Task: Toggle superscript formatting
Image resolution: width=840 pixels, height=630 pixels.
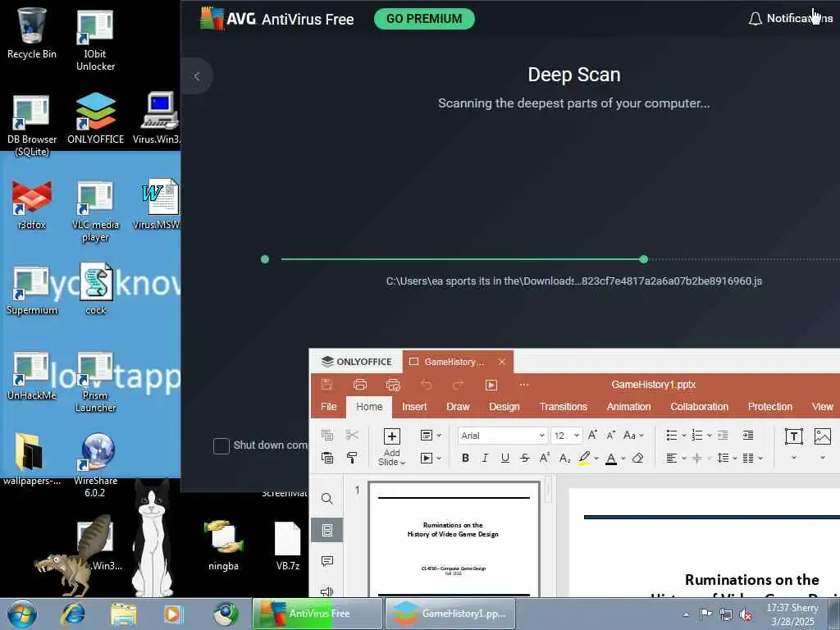Action: (x=545, y=458)
